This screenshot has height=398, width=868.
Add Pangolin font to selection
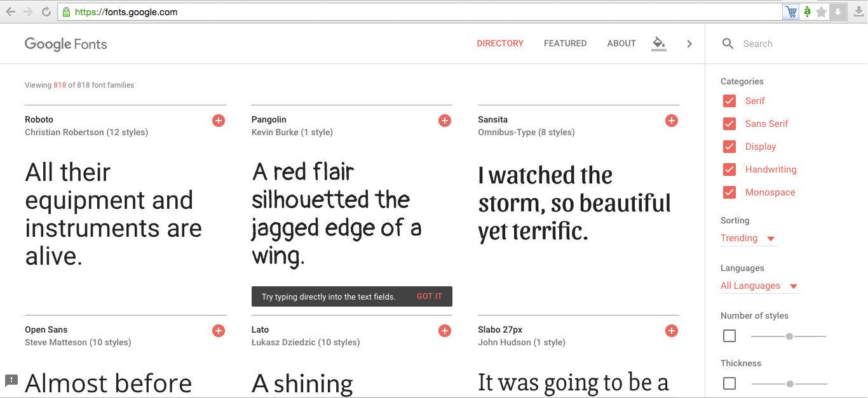click(x=445, y=121)
